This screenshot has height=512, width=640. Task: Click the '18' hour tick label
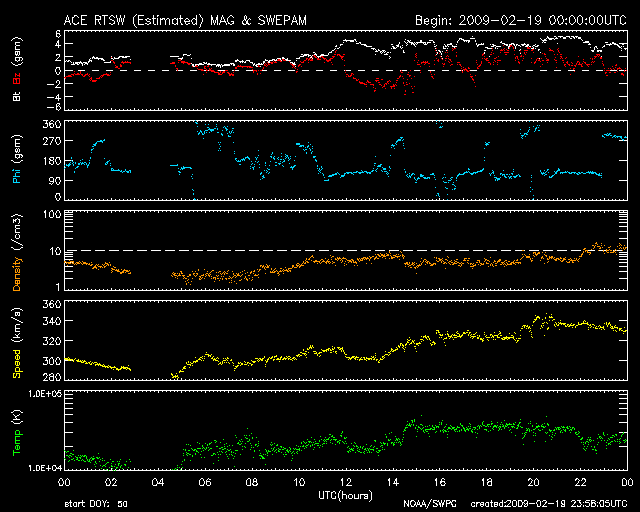pos(487,483)
